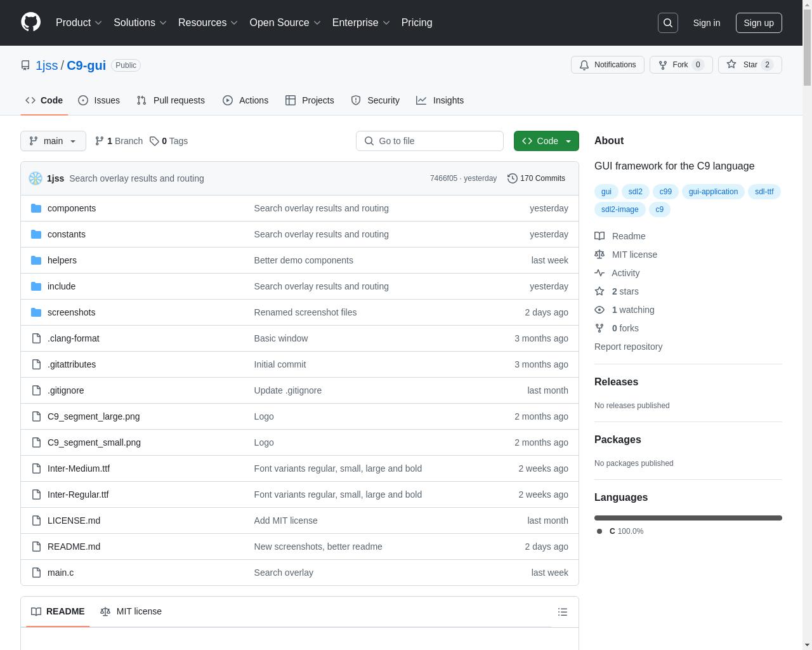Click the LICENSE.md file icon
Image resolution: width=812 pixels, height=650 pixels.
(36, 521)
